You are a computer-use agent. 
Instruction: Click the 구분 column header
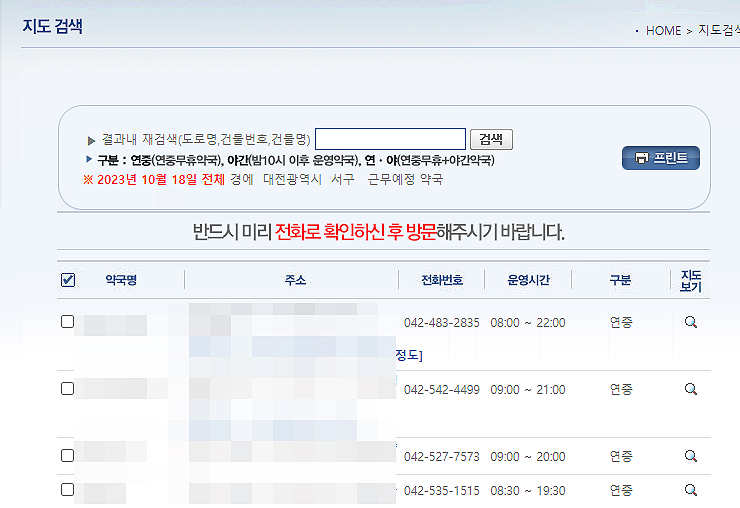(x=620, y=280)
